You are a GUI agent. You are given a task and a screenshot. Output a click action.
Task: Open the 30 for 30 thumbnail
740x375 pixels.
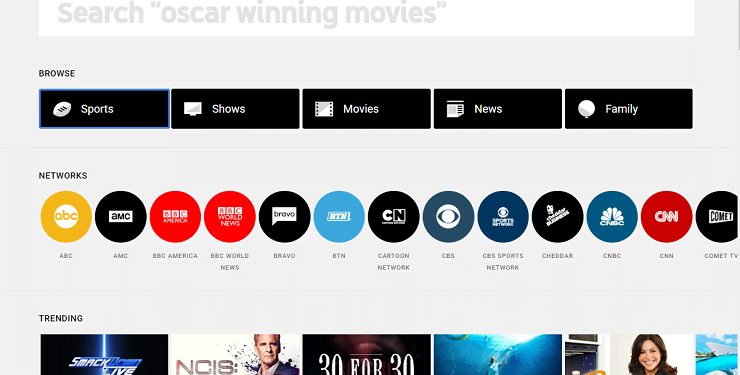click(367, 355)
